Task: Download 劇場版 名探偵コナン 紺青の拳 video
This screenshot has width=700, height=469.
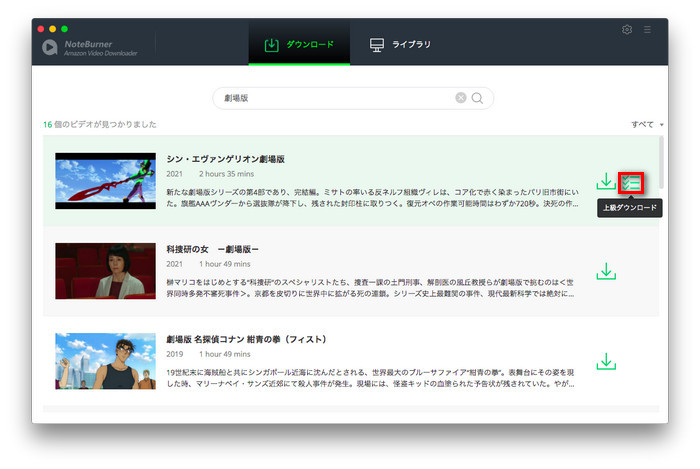Action: click(606, 361)
